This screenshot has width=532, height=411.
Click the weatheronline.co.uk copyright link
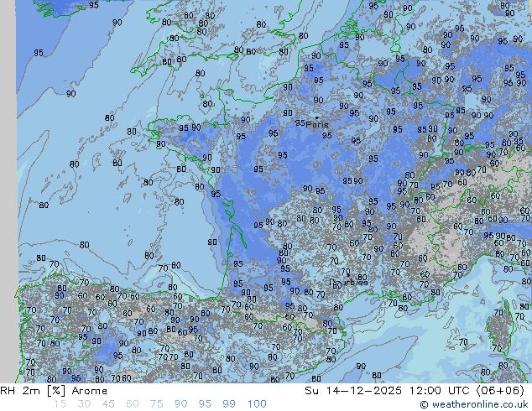[473, 404]
